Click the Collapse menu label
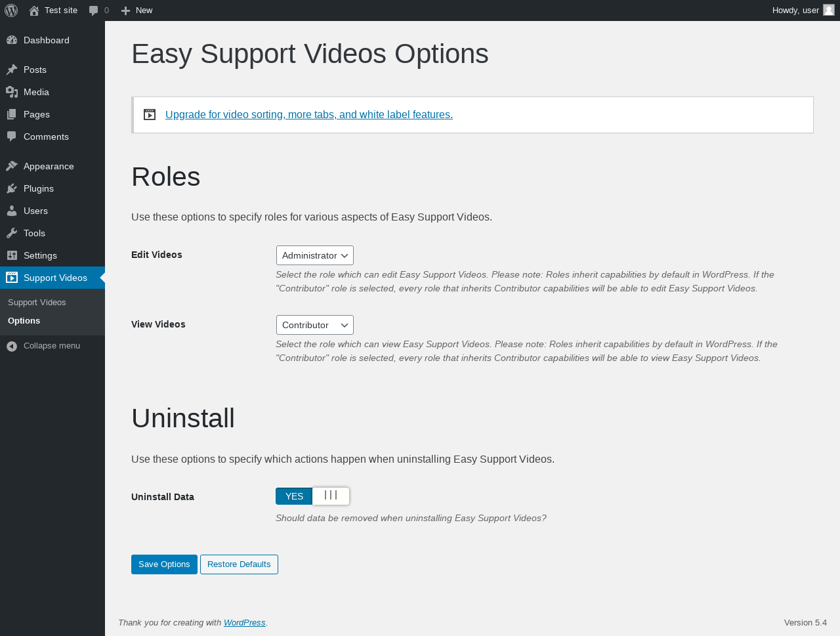Image resolution: width=840 pixels, height=636 pixels. tap(52, 346)
